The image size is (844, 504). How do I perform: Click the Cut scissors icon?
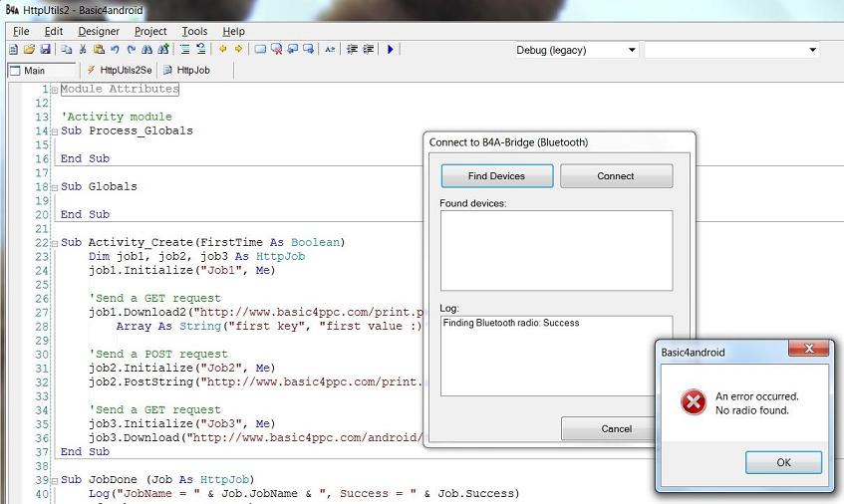coord(83,50)
